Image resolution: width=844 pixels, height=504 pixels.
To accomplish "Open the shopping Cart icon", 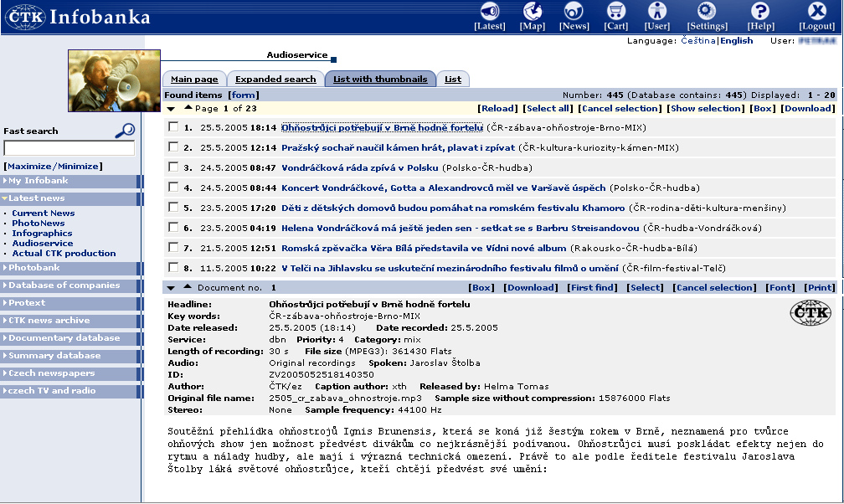I will click(x=616, y=11).
